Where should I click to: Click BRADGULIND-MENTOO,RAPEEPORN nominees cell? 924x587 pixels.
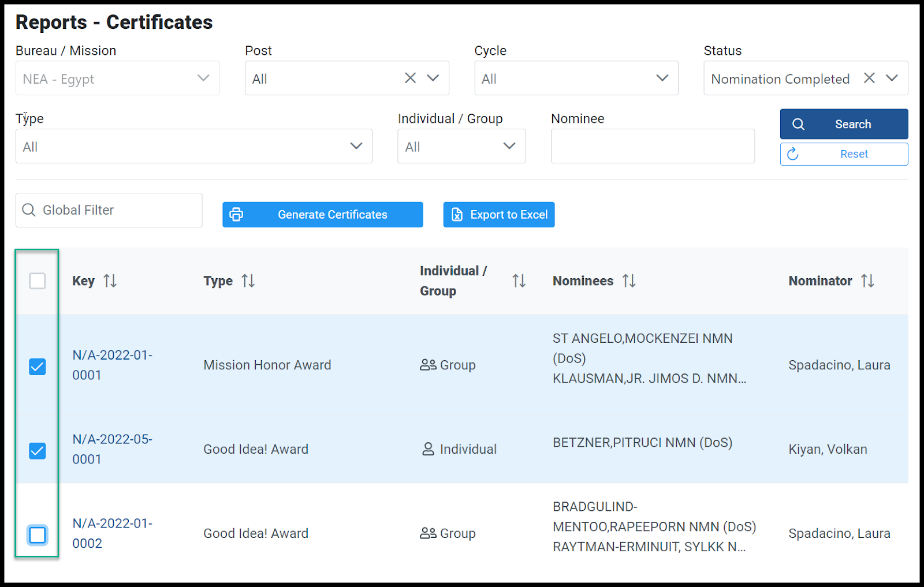tap(654, 527)
